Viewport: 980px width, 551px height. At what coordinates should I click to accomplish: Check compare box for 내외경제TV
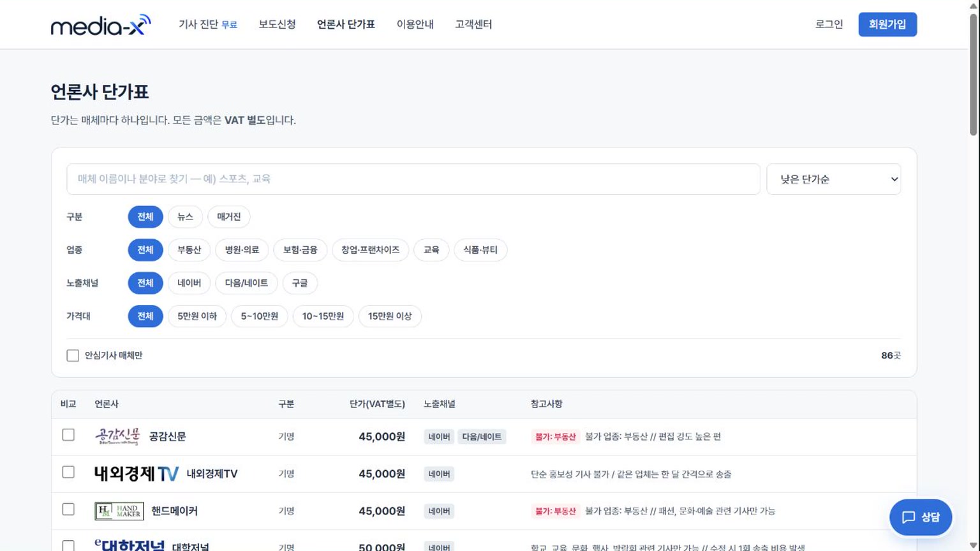click(x=68, y=472)
